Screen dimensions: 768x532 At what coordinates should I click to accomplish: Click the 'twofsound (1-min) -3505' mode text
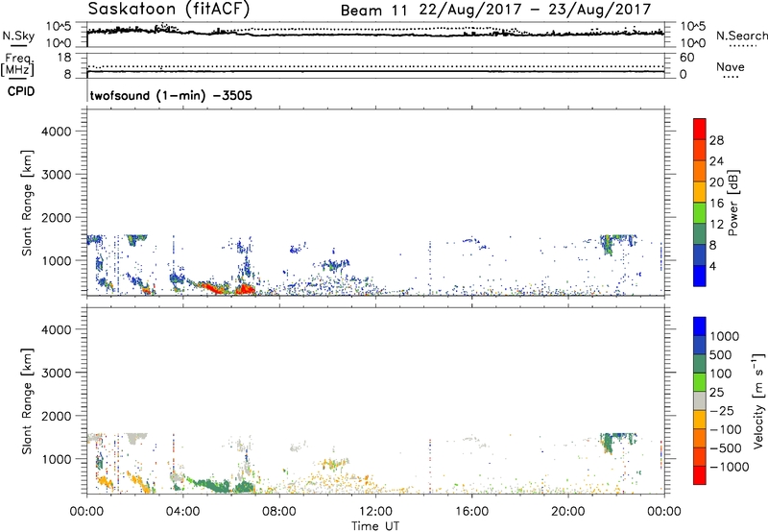(171, 95)
